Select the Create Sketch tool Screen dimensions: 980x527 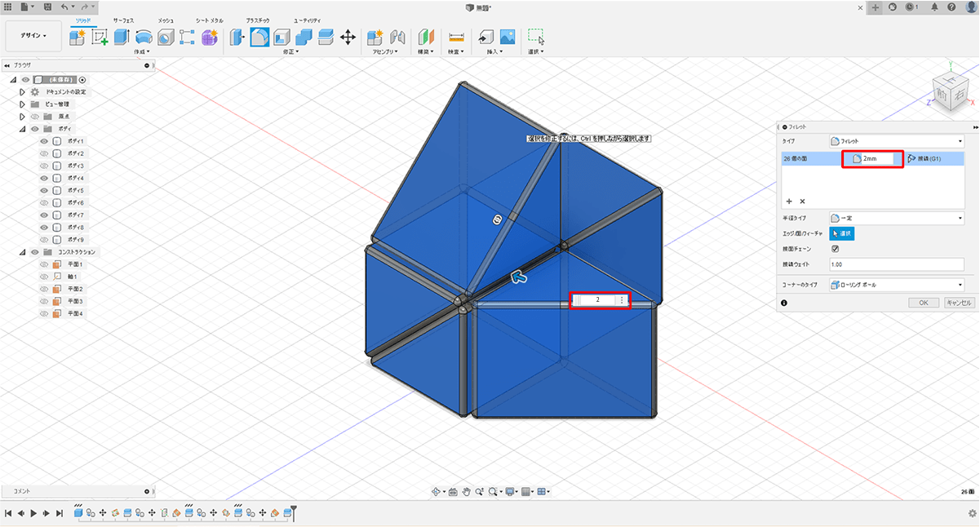(x=100, y=37)
